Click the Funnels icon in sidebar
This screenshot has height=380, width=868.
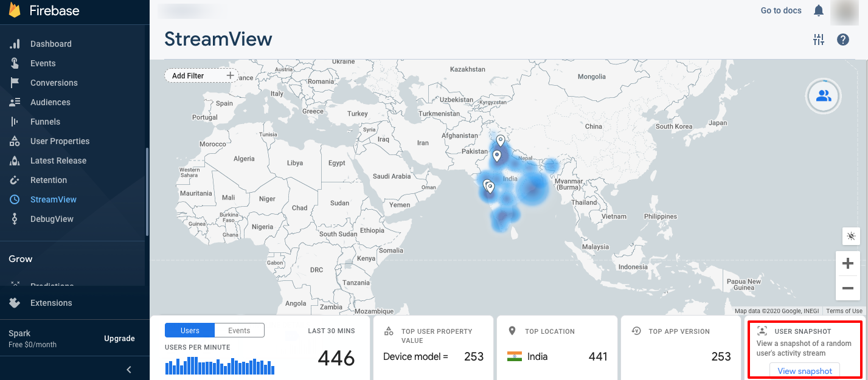[15, 122]
